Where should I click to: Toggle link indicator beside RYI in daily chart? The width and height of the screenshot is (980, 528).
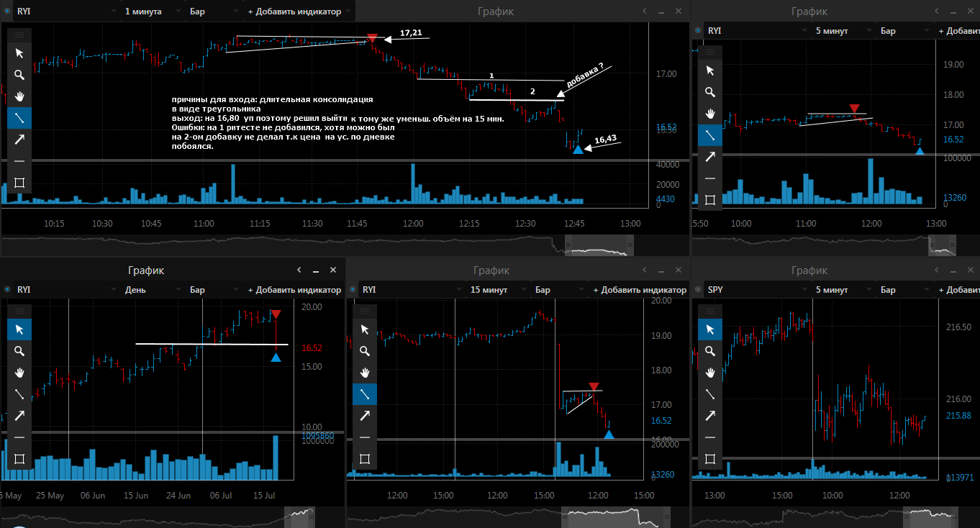[x=7, y=289]
